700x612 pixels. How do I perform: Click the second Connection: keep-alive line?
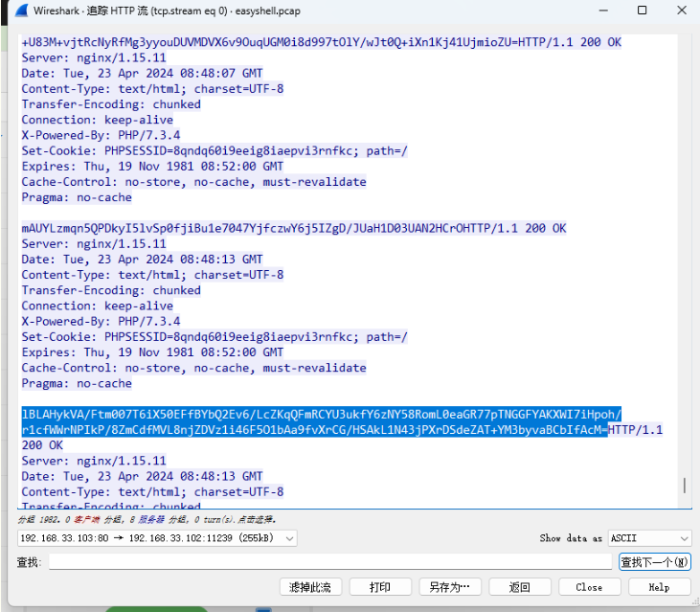coord(98,306)
